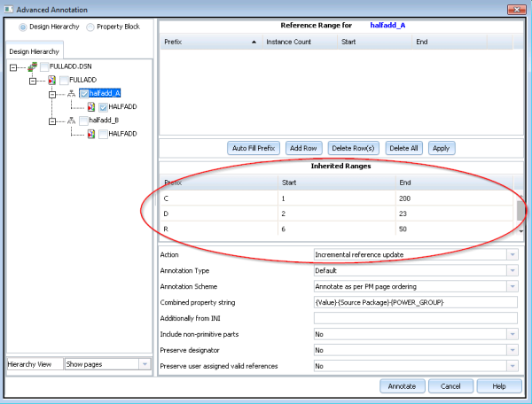The height and width of the screenshot is (404, 532).
Task: Select the Property Block radio button
Action: pos(90,27)
